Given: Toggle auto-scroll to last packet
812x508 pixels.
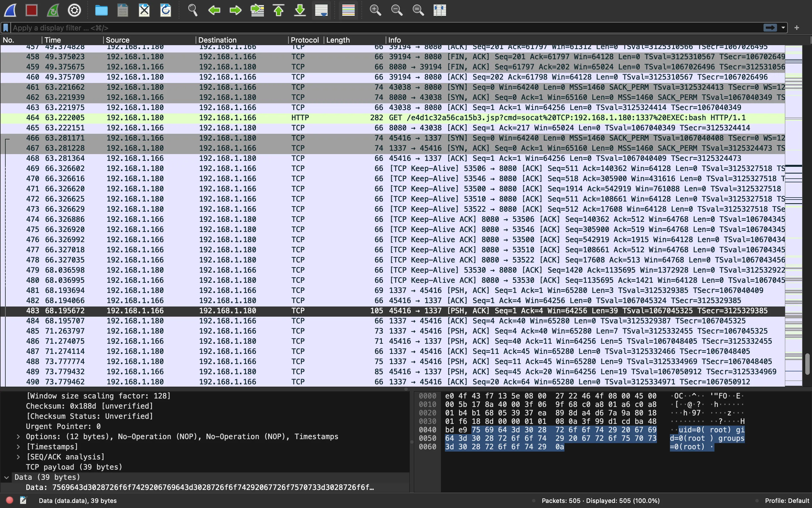Looking at the screenshot, I should pyautogui.click(x=321, y=10).
